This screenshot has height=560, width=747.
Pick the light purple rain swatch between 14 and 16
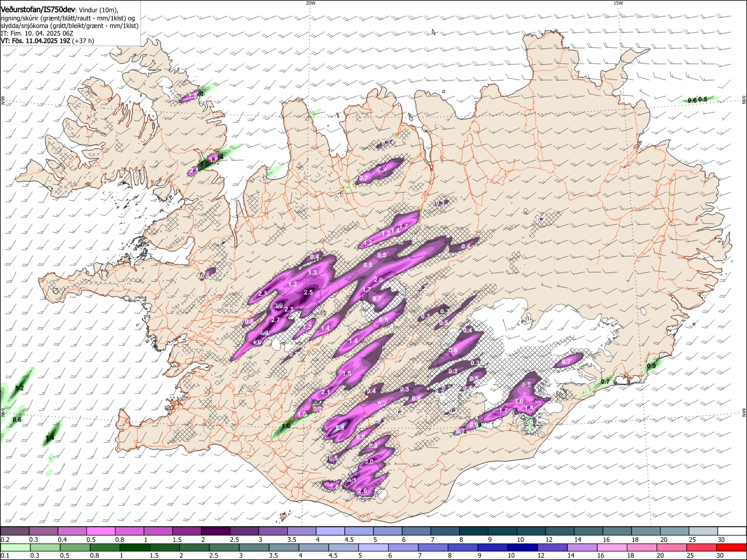click(x=582, y=547)
